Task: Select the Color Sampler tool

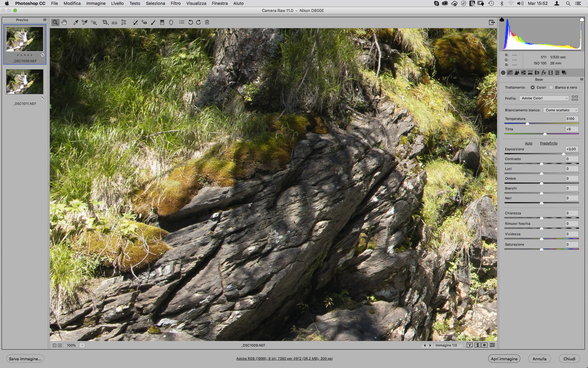Action: (85, 22)
